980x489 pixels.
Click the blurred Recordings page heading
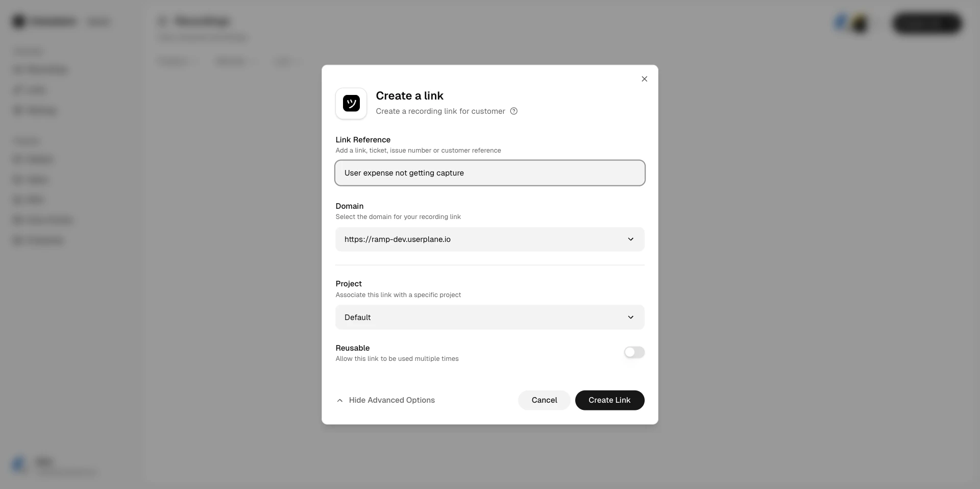click(202, 21)
